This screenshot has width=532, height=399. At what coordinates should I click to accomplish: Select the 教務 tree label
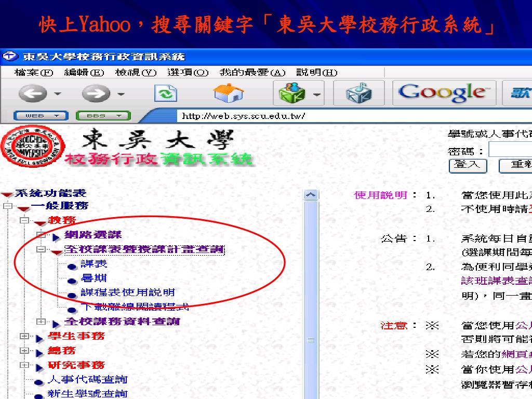pos(62,220)
